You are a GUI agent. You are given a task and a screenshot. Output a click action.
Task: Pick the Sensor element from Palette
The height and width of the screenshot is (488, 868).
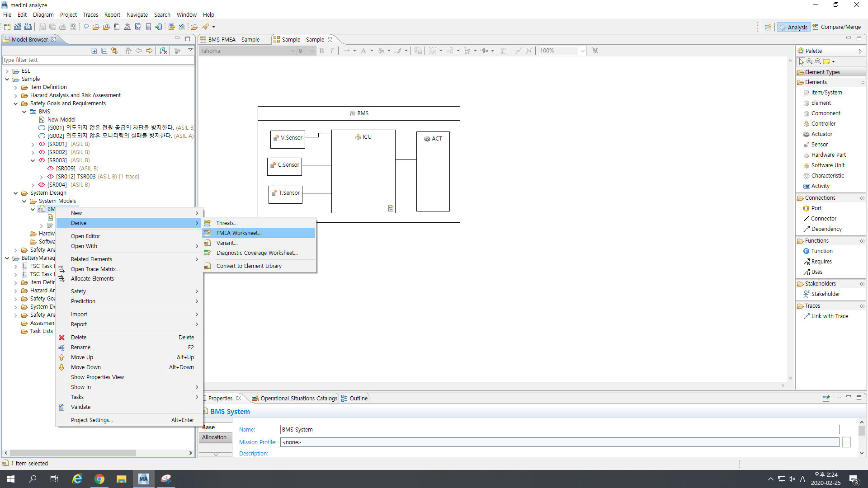point(819,145)
